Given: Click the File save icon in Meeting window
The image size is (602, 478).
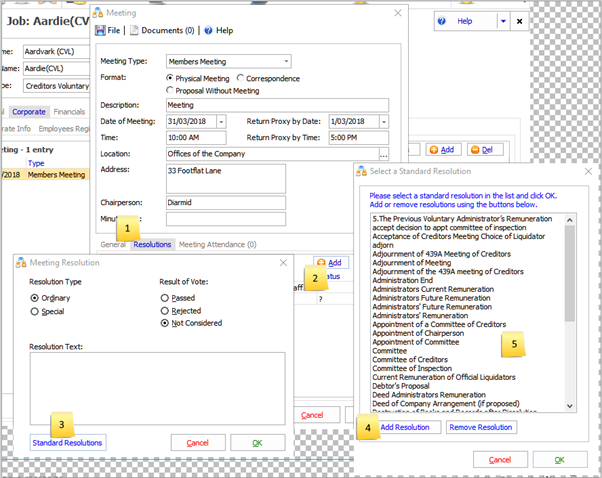Looking at the screenshot, I should (x=100, y=31).
